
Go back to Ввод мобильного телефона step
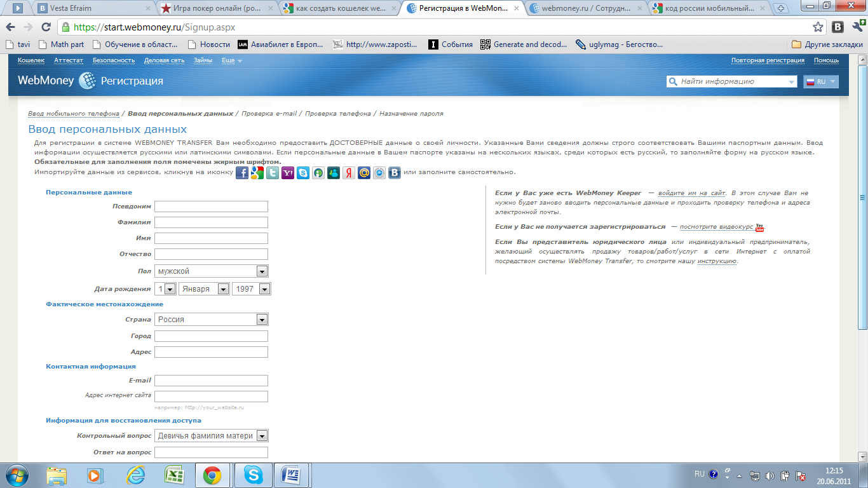(x=74, y=114)
